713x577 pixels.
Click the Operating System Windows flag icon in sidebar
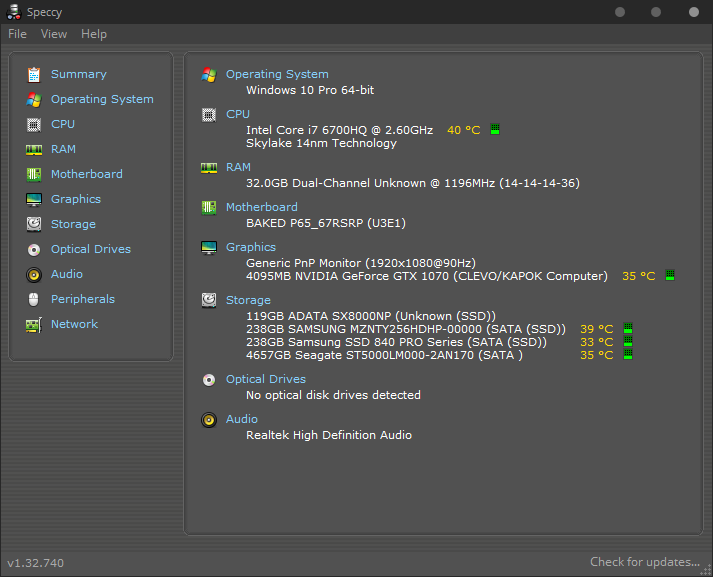click(34, 100)
